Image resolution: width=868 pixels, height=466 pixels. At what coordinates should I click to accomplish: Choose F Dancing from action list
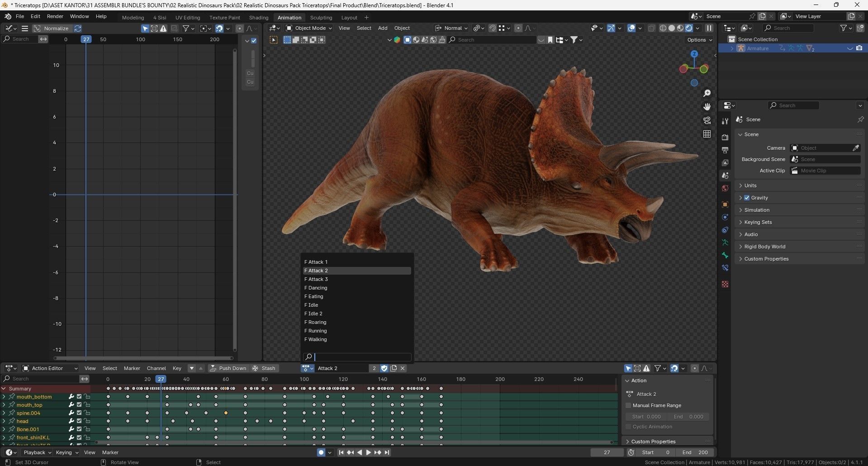point(357,288)
